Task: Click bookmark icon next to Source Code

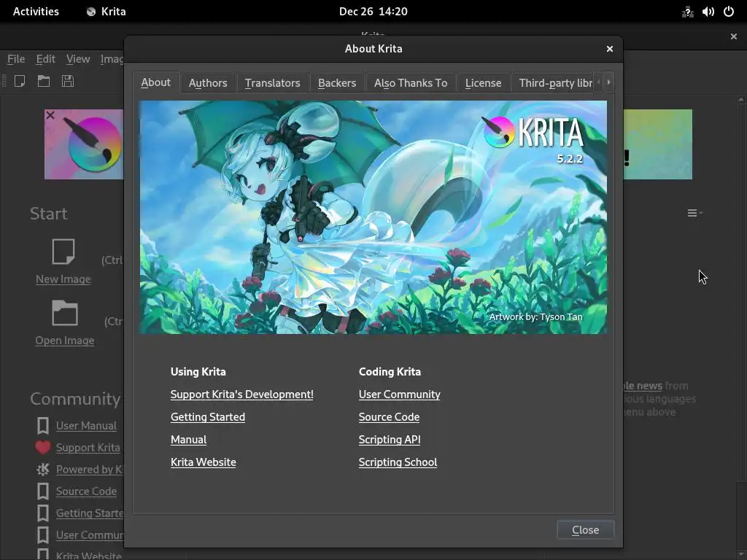Action: [43, 491]
